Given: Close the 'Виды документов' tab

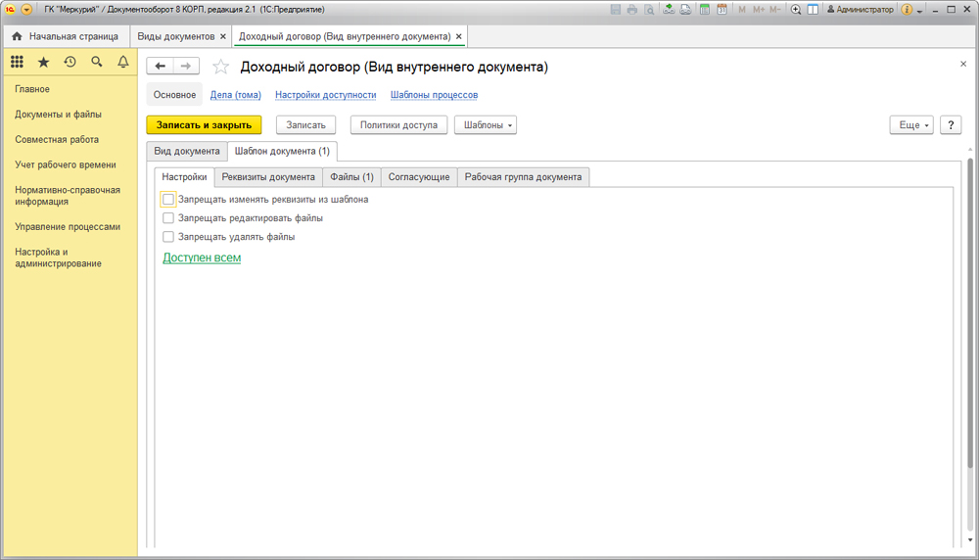Looking at the screenshot, I should pos(223,36).
